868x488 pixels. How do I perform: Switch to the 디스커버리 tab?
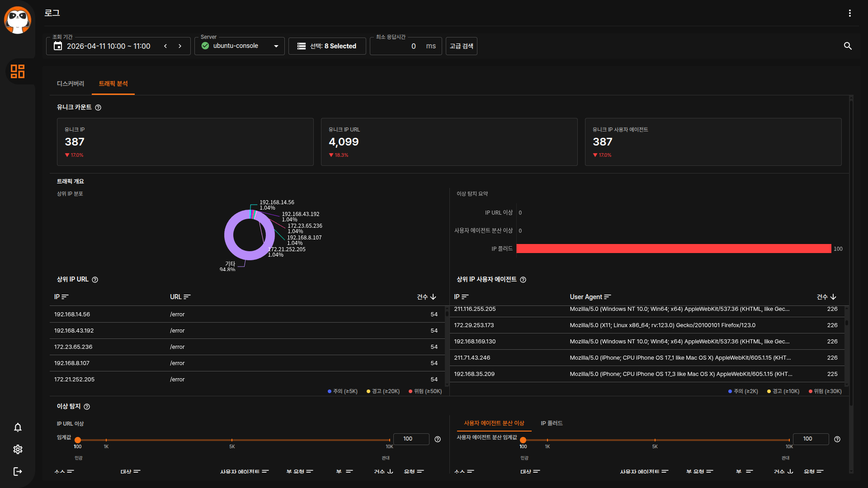tap(71, 84)
